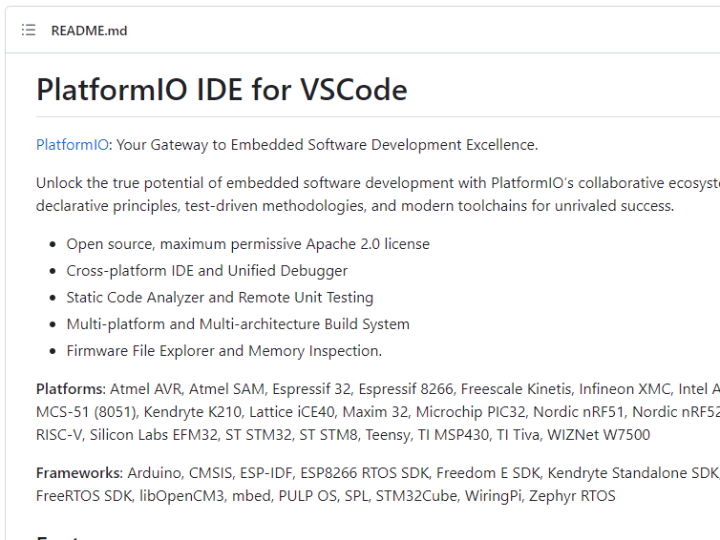Select the Static Code Analyzer bullet item

pyautogui.click(x=220, y=298)
